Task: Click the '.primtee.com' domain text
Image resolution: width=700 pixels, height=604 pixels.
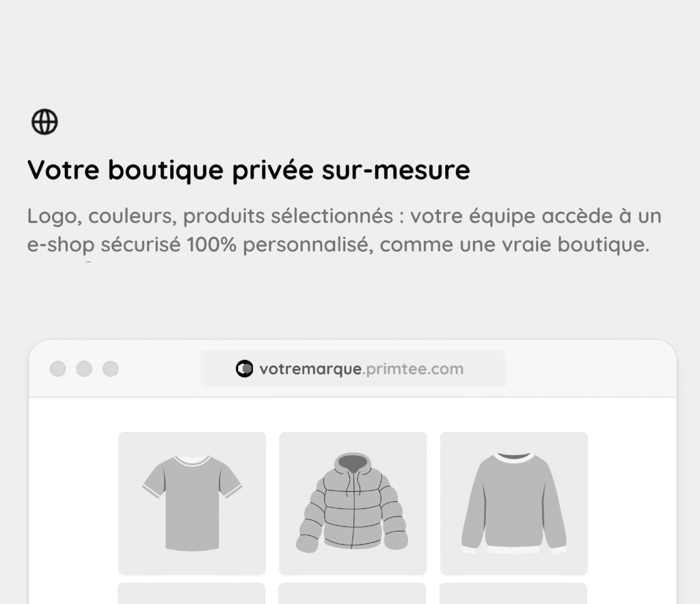Action: (x=413, y=370)
